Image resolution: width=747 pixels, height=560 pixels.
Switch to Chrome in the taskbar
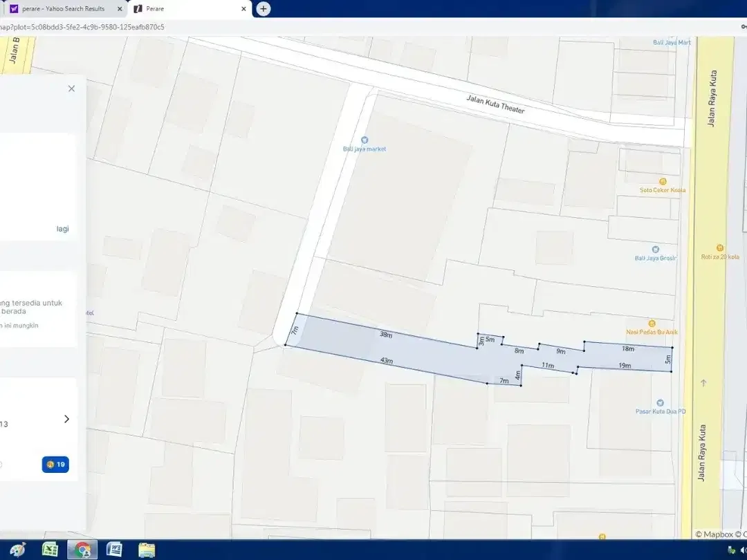click(x=82, y=550)
